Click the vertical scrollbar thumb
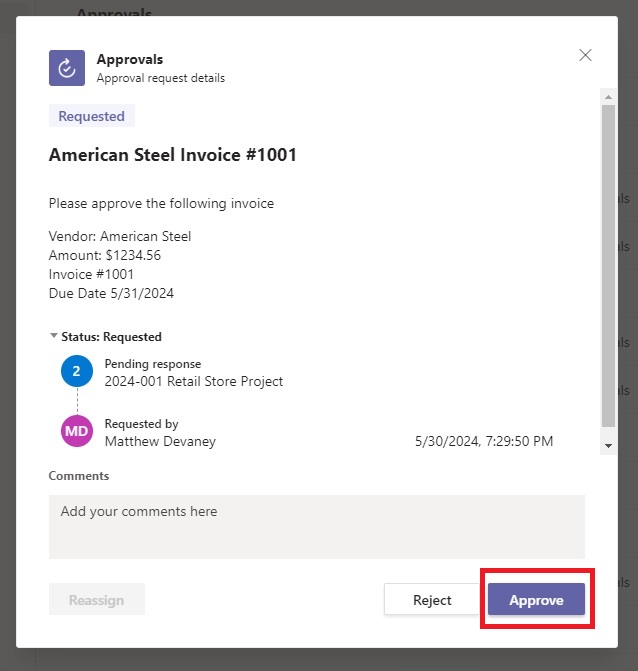This screenshot has height=671, width=638. click(x=608, y=266)
